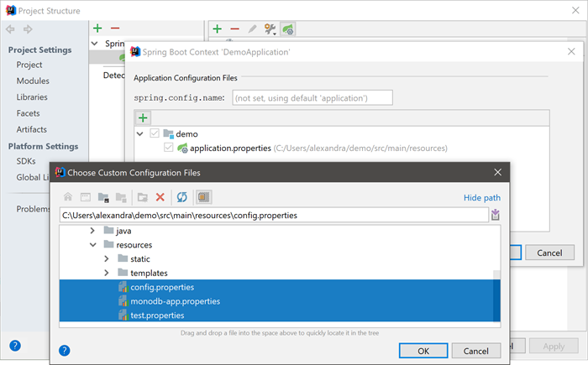Viewport: 588px width, 365px height.
Task: Click the edit pencil icon
Action: point(252,29)
